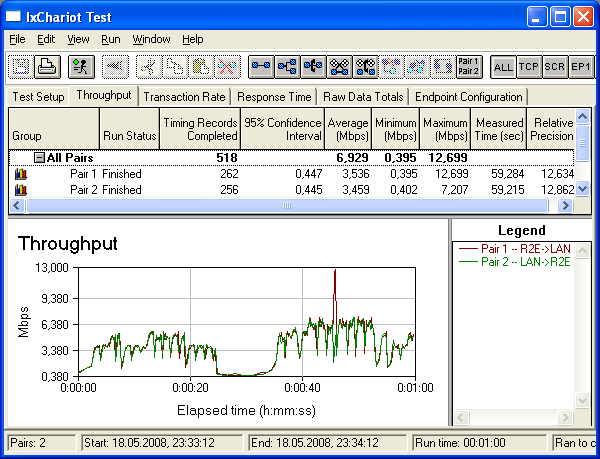Open the Run menu
The image size is (600, 459).
(x=111, y=39)
